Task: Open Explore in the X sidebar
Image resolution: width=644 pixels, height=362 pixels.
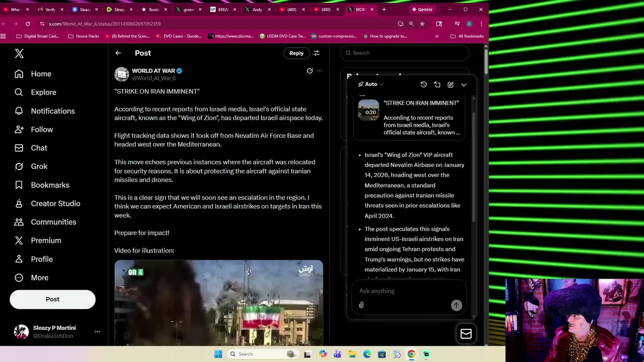Action: click(x=35, y=93)
